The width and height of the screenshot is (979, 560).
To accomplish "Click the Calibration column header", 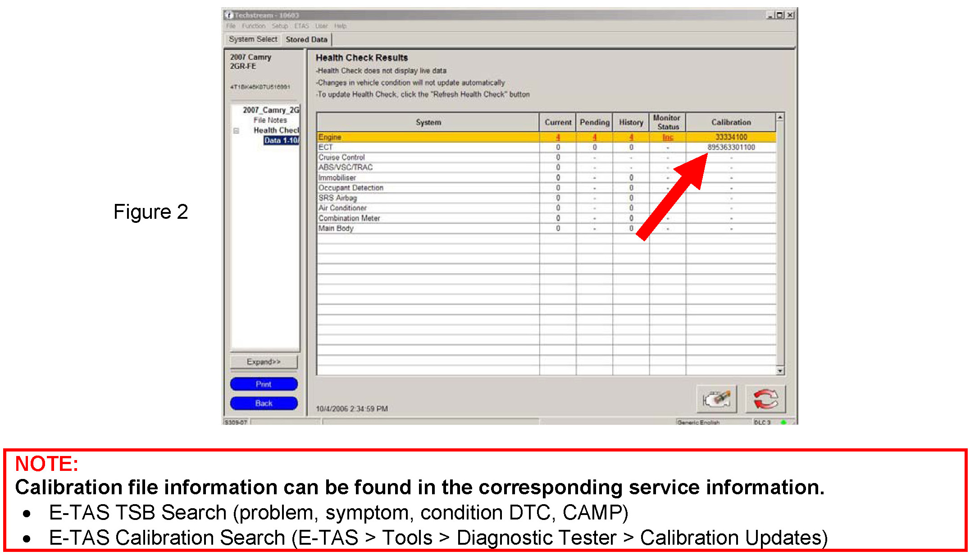I will click(x=731, y=122).
